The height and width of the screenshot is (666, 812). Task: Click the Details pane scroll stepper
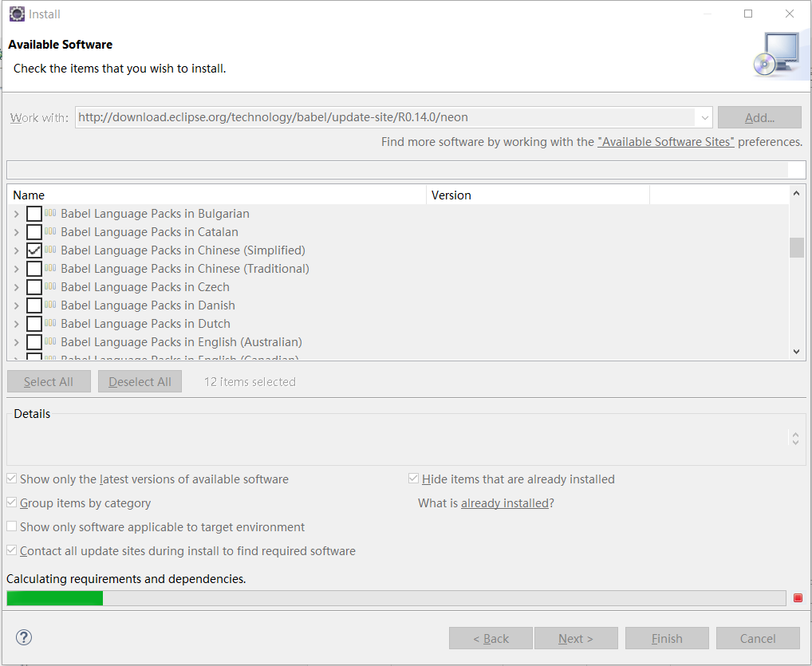click(x=795, y=438)
